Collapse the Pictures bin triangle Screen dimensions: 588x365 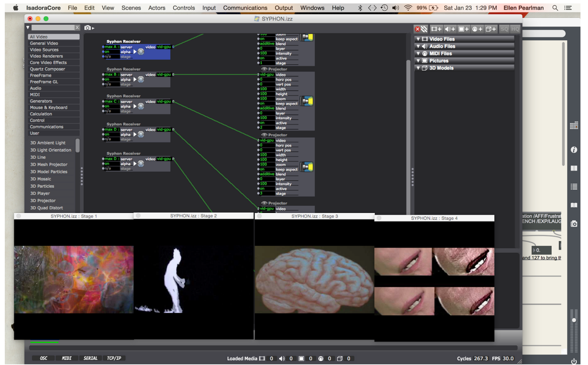(418, 61)
